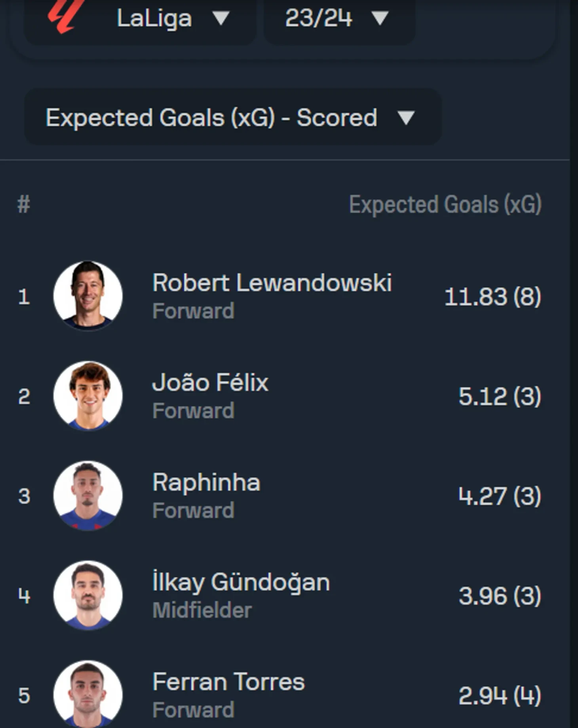Click the arrow next to 23/24
Screen dimensions: 578x728
(380, 18)
